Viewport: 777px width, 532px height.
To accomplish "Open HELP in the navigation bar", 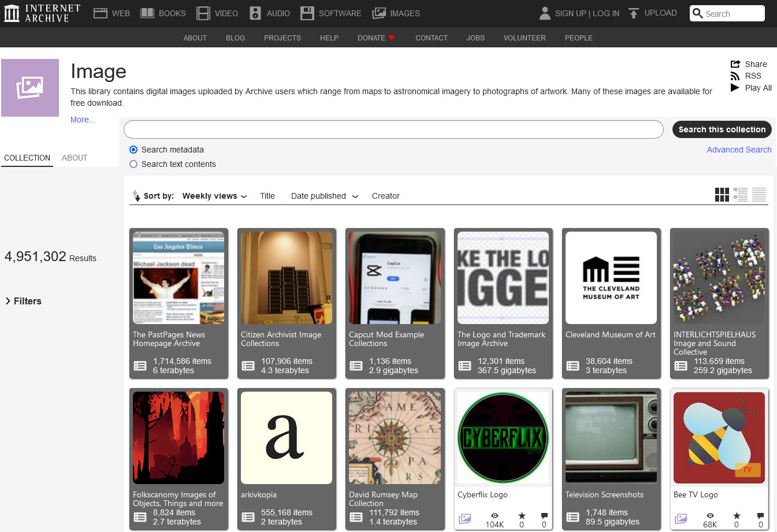I will 329,38.
